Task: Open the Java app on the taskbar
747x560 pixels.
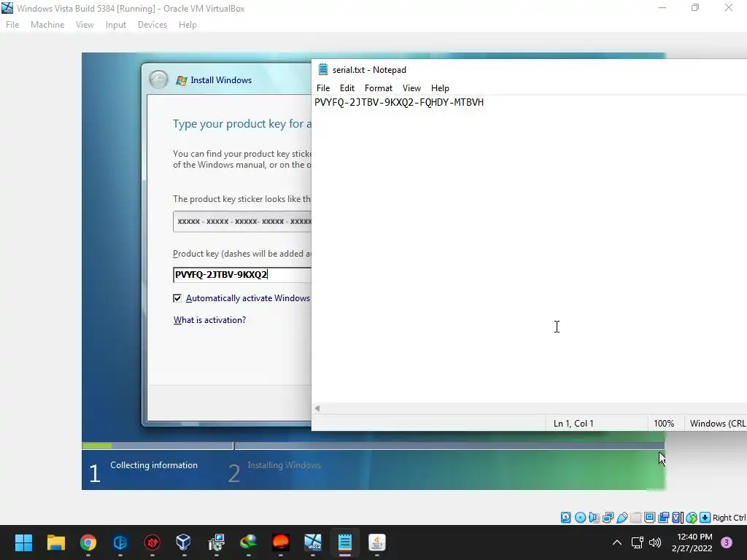Action: click(377, 542)
